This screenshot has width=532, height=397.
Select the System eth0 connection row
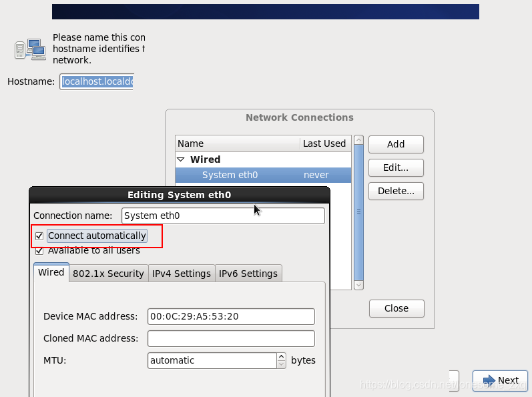(x=263, y=175)
